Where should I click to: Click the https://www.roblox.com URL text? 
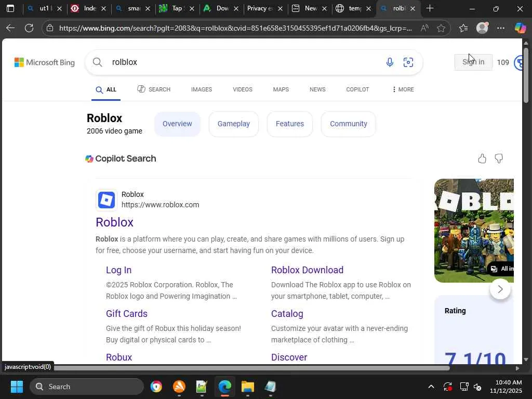161,205
